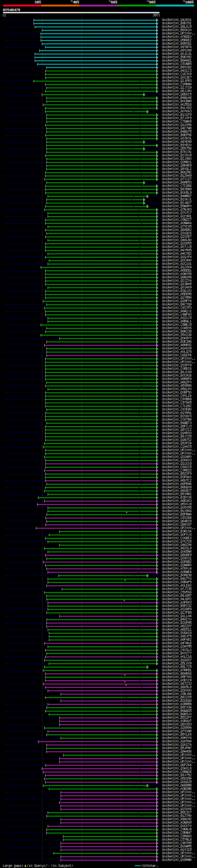Select hit label UniRef100_Q7NJR3
Image resolution: width=197 pixels, height=868 pixels.
[177, 210]
